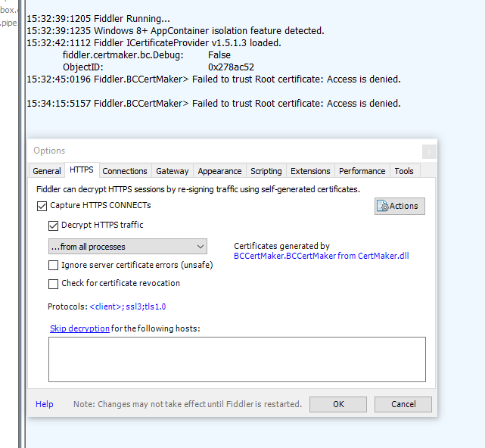485x448 pixels.
Task: Click the protocols link ssl3;tls1.0
Action: 128,306
